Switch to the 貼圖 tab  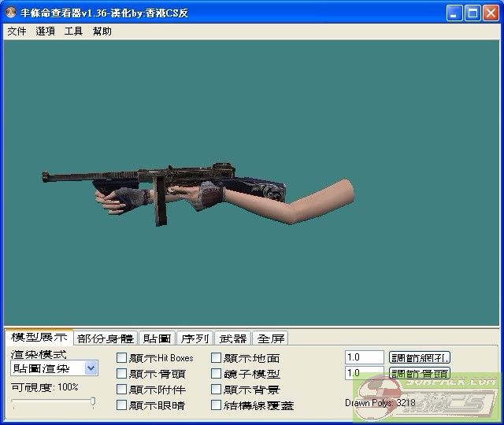157,338
